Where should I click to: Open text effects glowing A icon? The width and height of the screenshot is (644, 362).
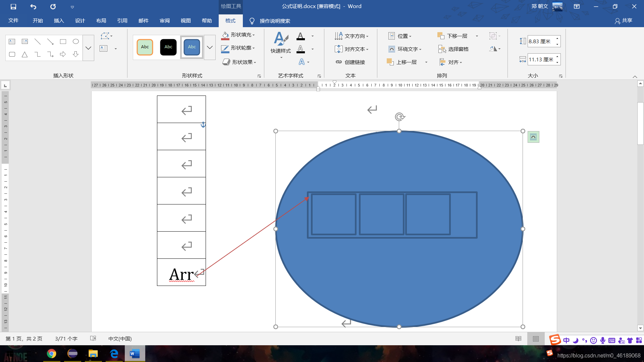302,62
